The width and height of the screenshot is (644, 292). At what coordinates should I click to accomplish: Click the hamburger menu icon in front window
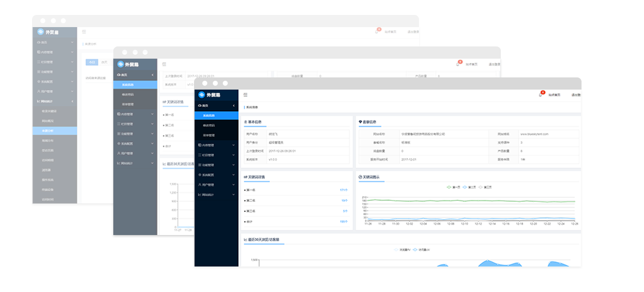pyautogui.click(x=245, y=95)
